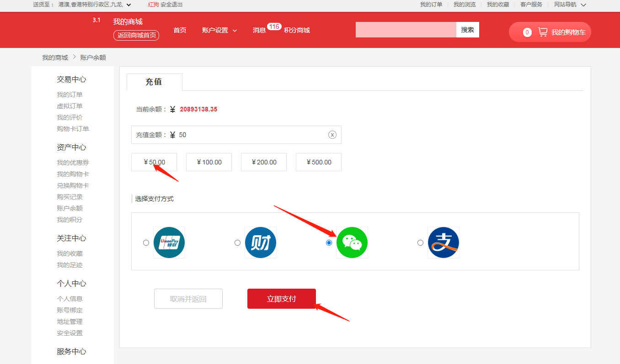Viewport: 620px width, 364px height.
Task: Click the 充值金额 input field
Action: tap(251, 135)
